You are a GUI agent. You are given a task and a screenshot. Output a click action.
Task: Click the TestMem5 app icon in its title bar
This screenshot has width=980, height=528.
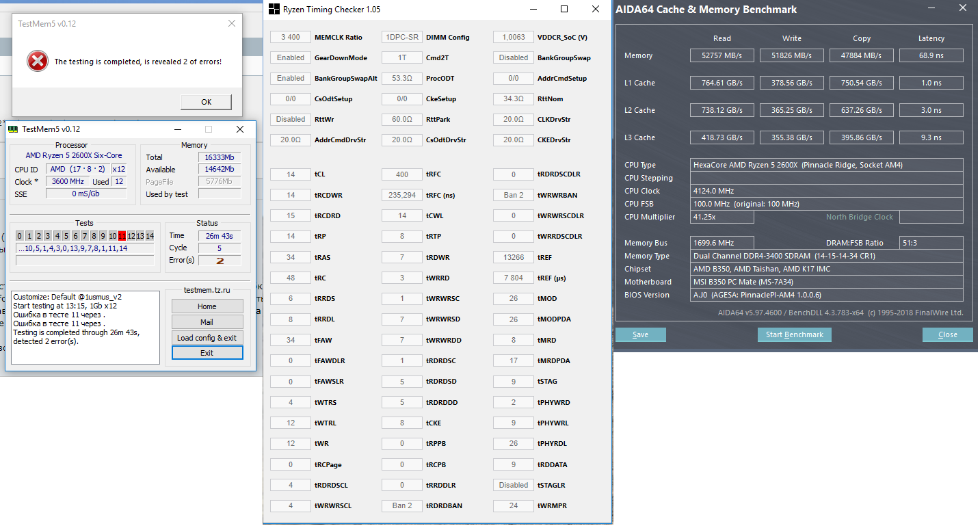(x=13, y=129)
